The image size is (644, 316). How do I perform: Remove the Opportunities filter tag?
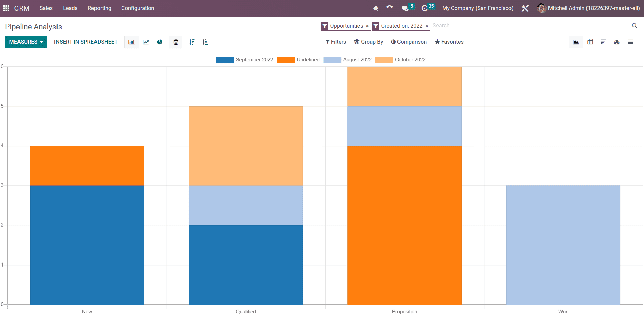(367, 26)
